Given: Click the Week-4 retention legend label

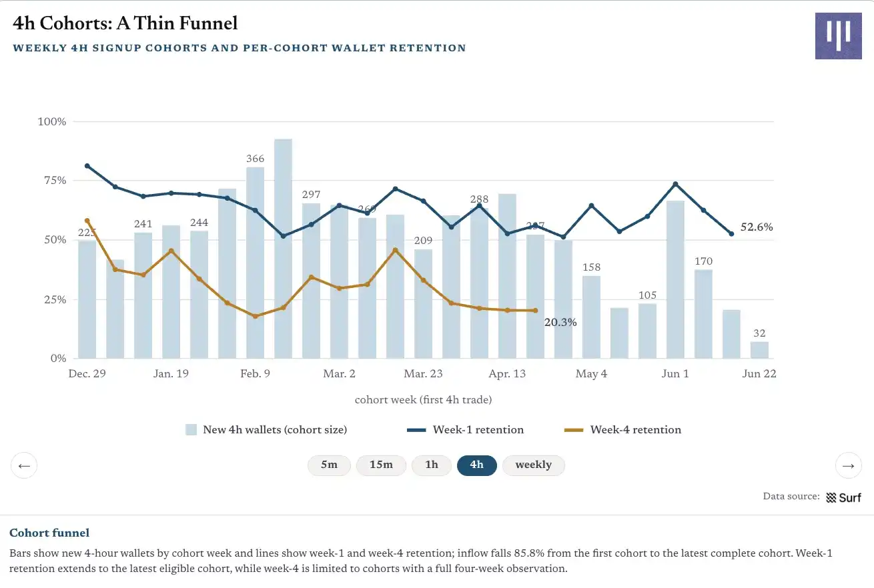Looking at the screenshot, I should point(636,430).
